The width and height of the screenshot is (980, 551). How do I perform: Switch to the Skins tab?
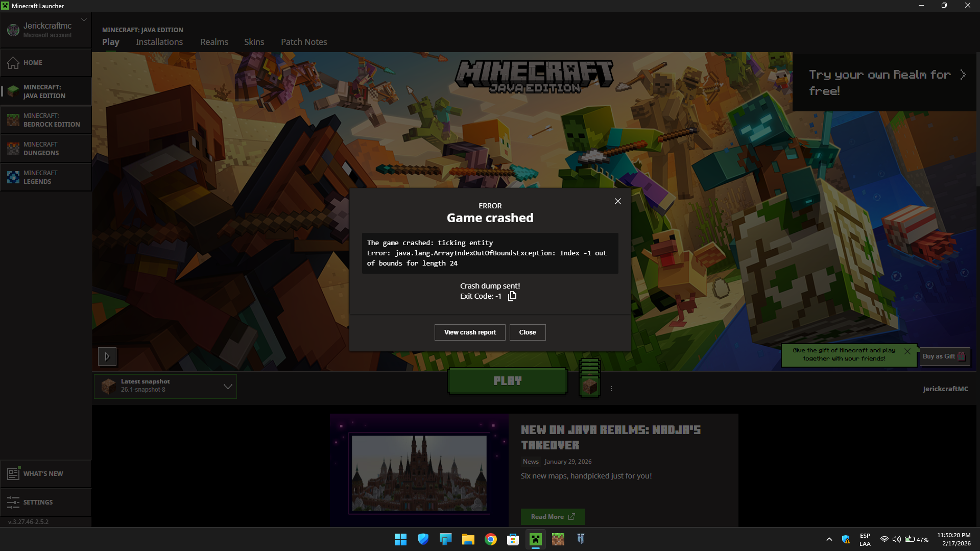(x=254, y=42)
